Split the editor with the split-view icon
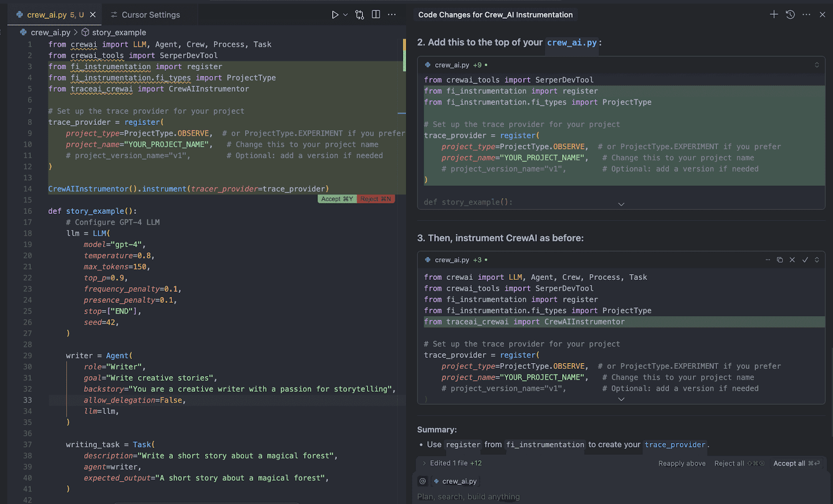Viewport: 833px width, 504px height. [x=376, y=15]
